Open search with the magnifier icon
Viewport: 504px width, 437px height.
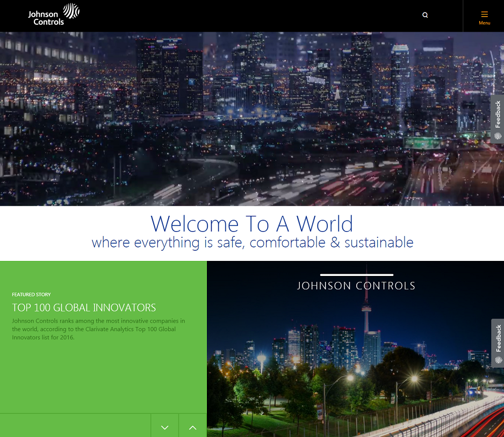425,15
